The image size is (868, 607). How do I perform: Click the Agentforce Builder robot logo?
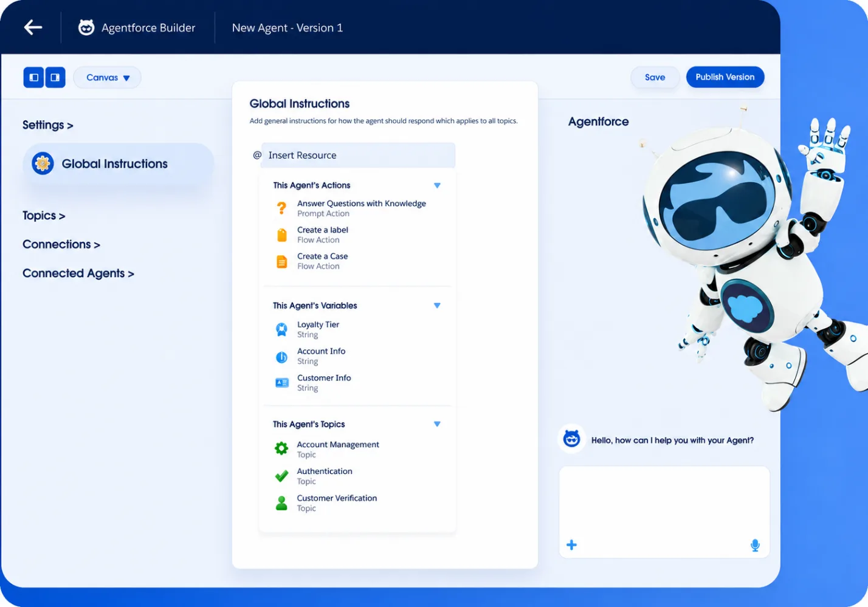pyautogui.click(x=86, y=27)
